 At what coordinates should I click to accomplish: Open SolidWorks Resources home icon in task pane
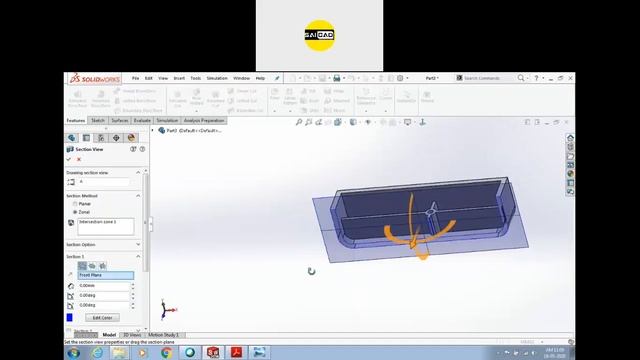pyautogui.click(x=570, y=138)
